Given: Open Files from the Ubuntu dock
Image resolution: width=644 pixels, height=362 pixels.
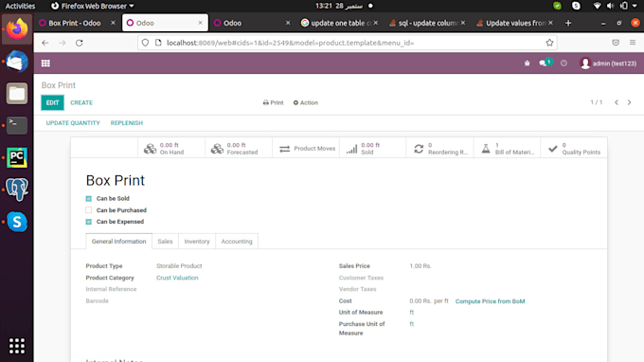Looking at the screenshot, I should (x=17, y=94).
